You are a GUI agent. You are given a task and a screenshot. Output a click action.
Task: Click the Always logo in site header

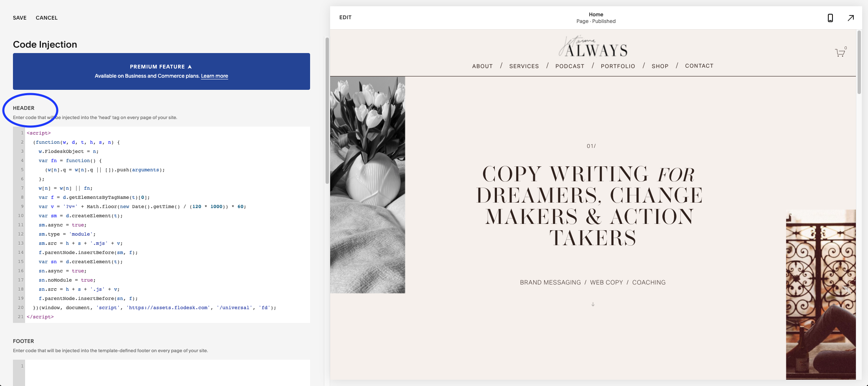coord(593,46)
